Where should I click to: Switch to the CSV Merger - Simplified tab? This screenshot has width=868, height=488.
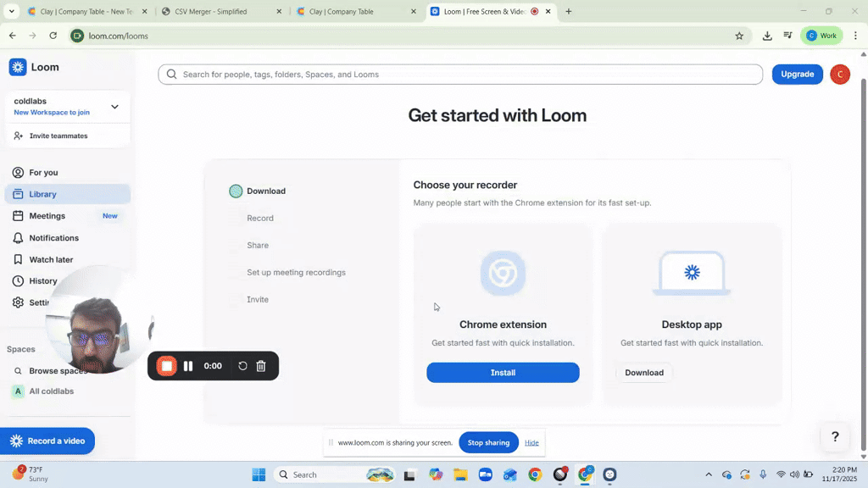coord(210,12)
